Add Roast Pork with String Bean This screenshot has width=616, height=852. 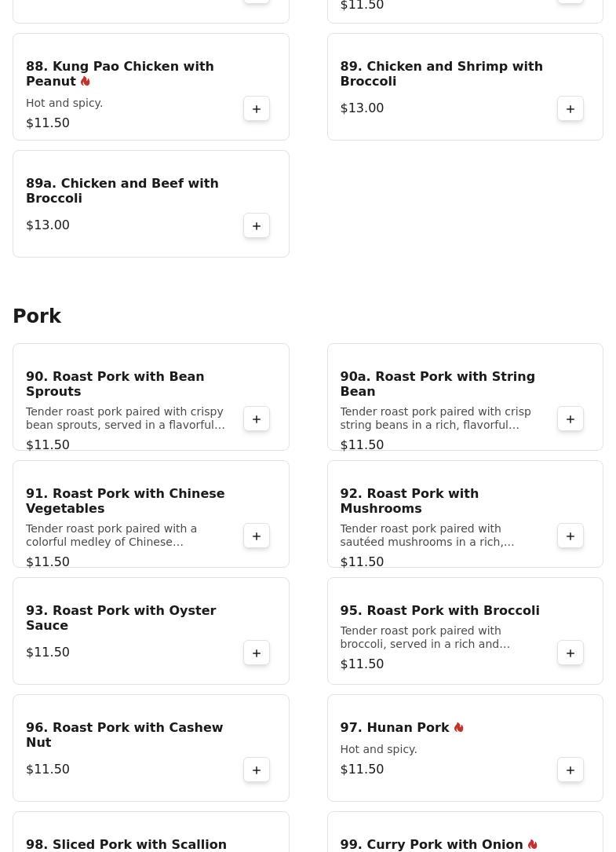point(570,419)
